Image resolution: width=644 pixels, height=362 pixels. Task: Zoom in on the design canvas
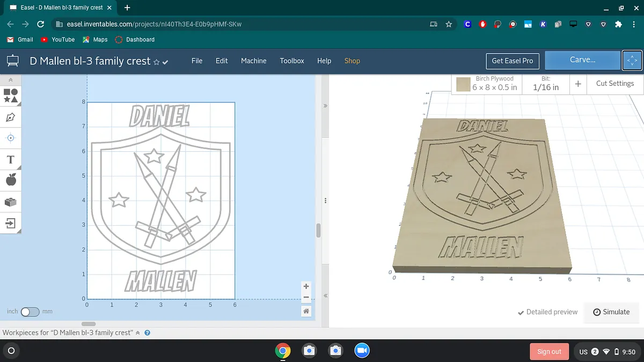(x=306, y=286)
